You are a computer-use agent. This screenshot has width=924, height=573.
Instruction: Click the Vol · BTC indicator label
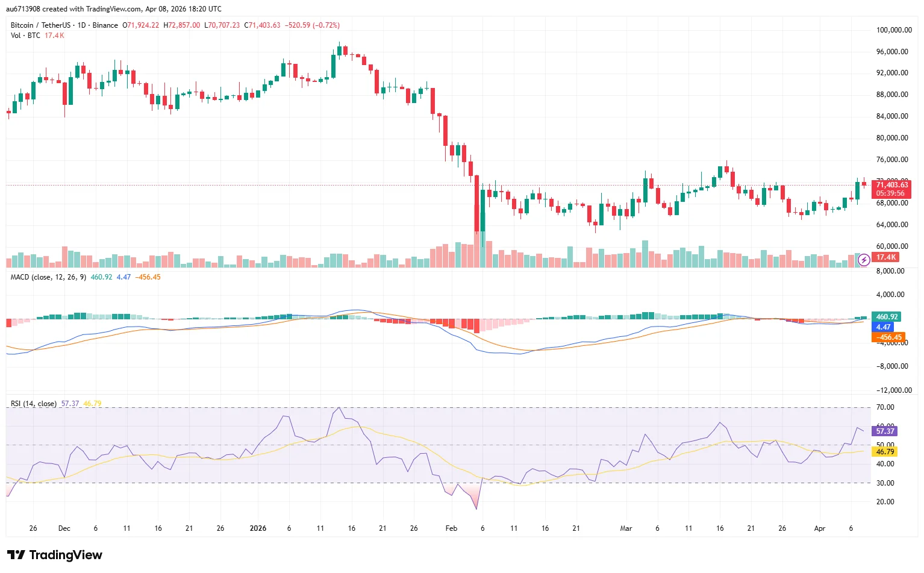click(x=25, y=36)
